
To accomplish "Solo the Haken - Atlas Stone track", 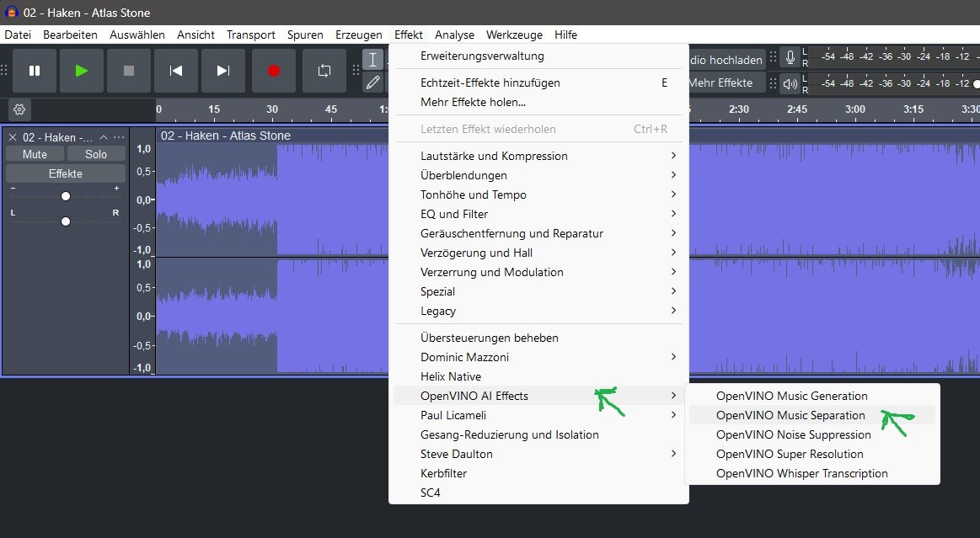I will 96,154.
